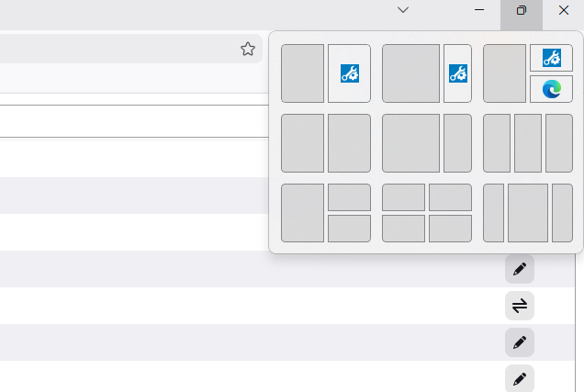Select the Edge icon zone in the snap layouts
The width and height of the screenshot is (584, 392).
coord(551,89)
